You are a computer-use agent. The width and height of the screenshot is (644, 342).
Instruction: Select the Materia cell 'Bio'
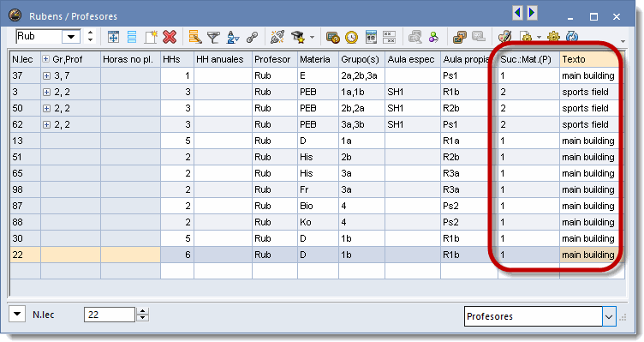point(318,206)
